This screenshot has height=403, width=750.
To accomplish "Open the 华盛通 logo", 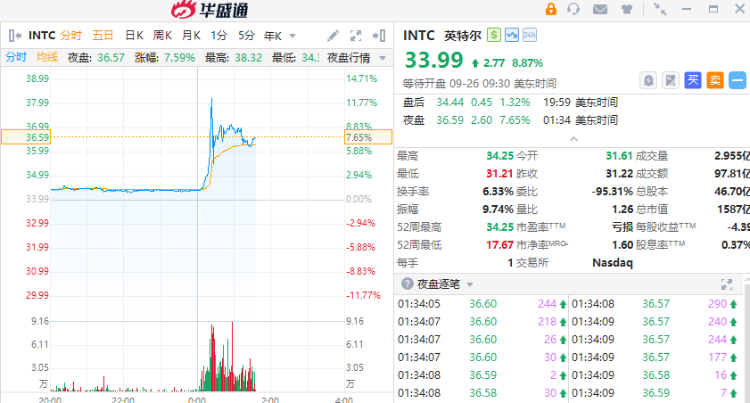I will pyautogui.click(x=210, y=10).
